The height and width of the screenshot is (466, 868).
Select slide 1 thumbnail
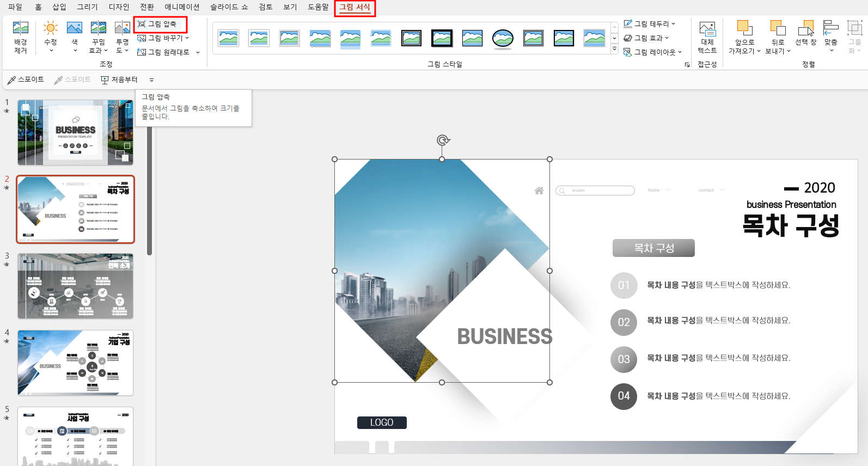click(75, 132)
